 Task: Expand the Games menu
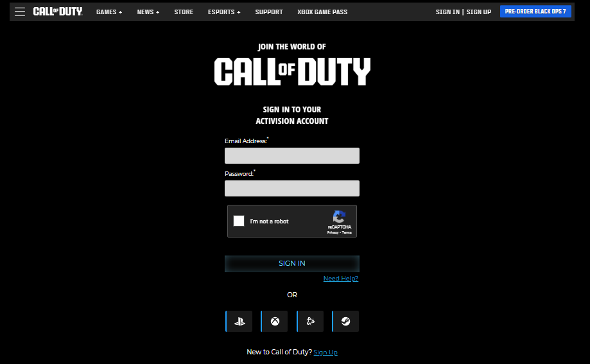click(x=109, y=12)
